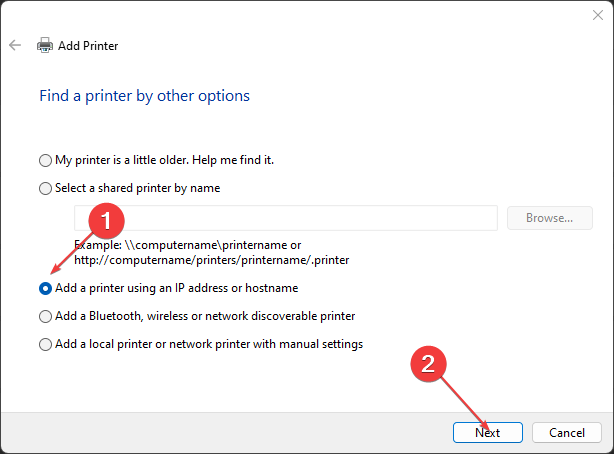Click the red number 1 annotation badge

click(107, 221)
